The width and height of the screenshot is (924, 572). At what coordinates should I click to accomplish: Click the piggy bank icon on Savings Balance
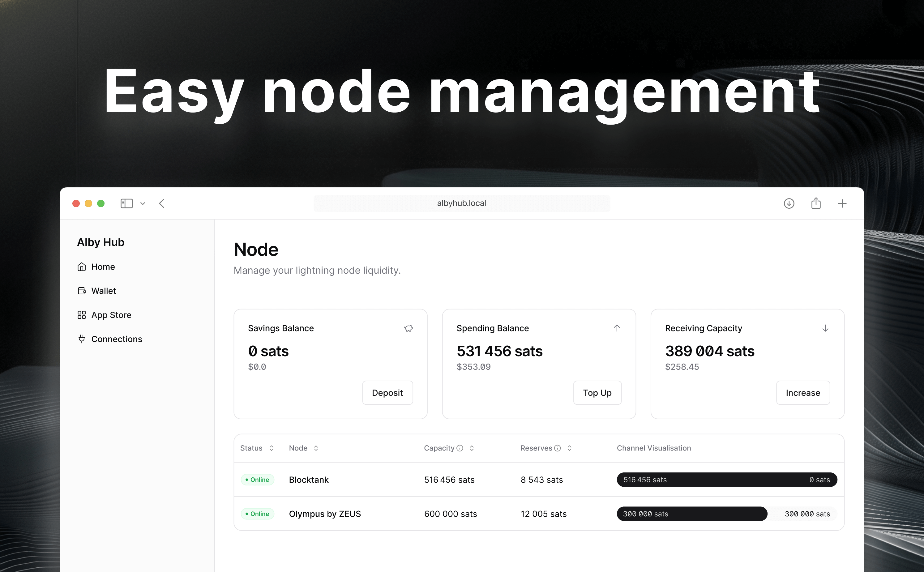(409, 328)
